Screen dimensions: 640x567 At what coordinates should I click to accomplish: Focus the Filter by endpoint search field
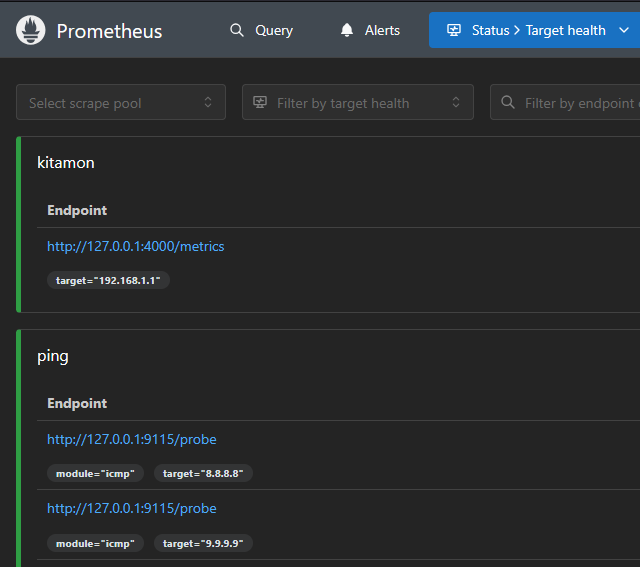pos(579,102)
